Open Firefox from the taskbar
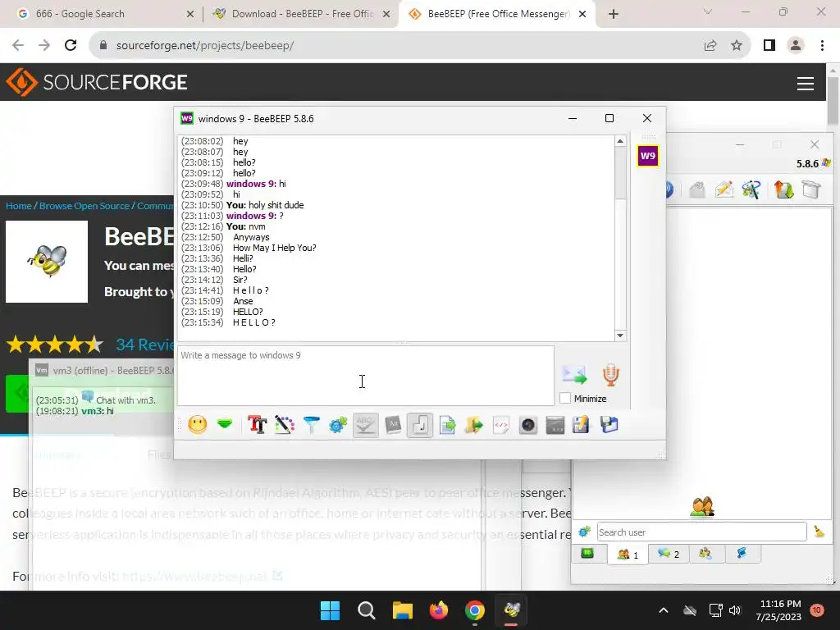 click(439, 610)
